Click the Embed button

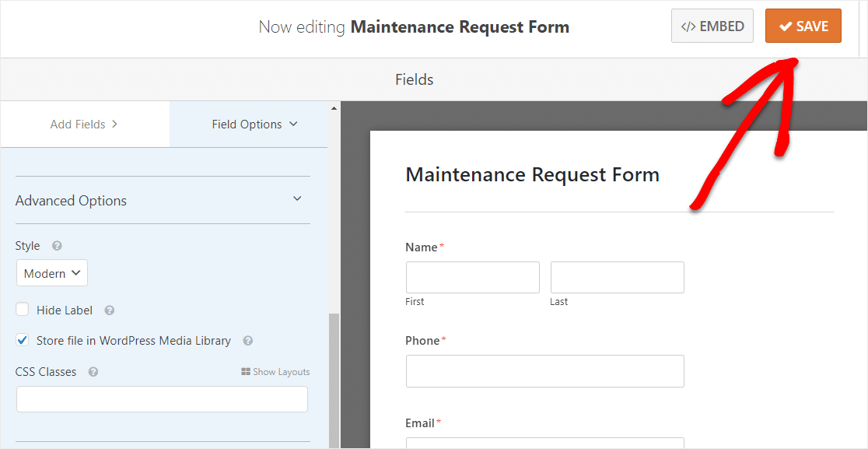pos(712,26)
